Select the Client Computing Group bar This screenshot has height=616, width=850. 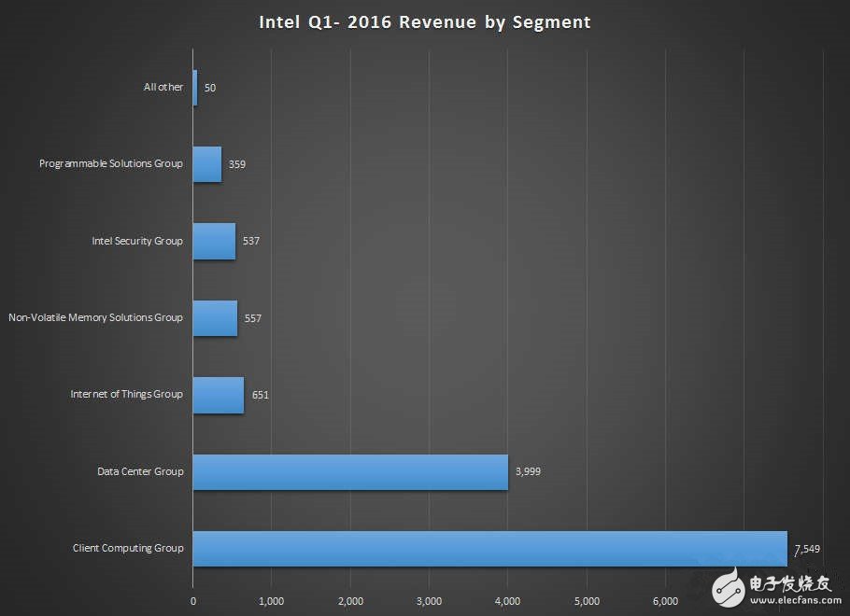coord(490,548)
